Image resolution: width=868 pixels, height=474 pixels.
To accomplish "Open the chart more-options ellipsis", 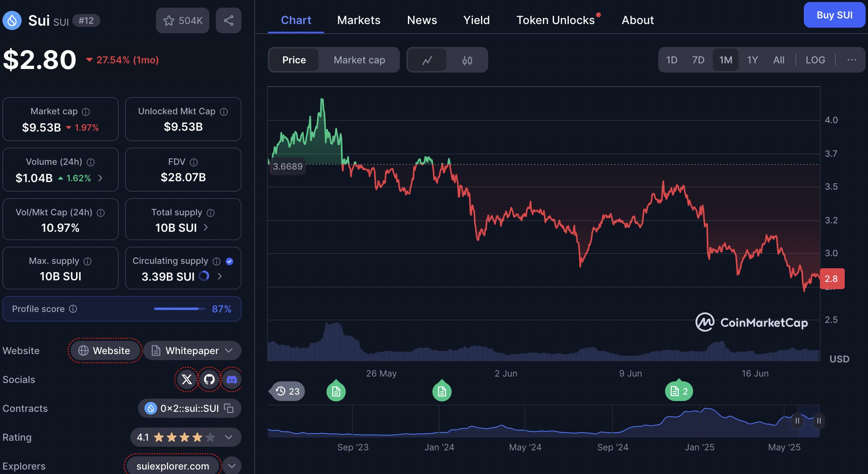I will click(852, 60).
